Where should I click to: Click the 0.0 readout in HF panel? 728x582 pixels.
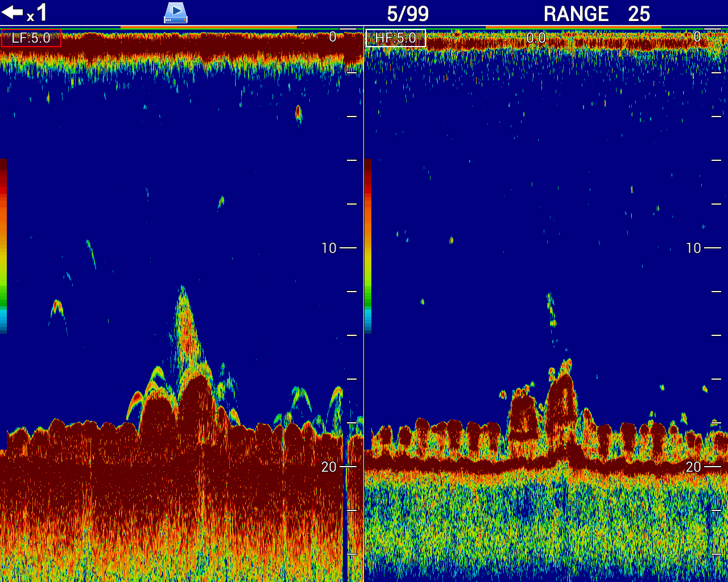coord(536,38)
